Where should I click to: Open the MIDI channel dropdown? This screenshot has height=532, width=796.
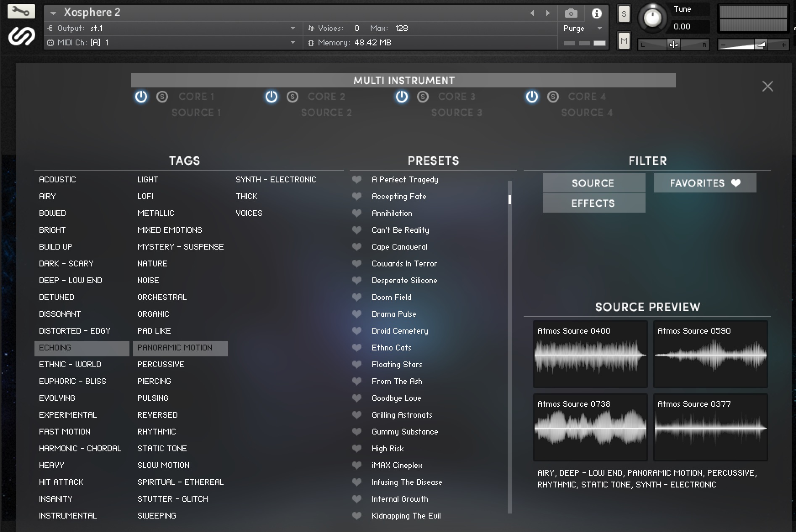click(293, 42)
